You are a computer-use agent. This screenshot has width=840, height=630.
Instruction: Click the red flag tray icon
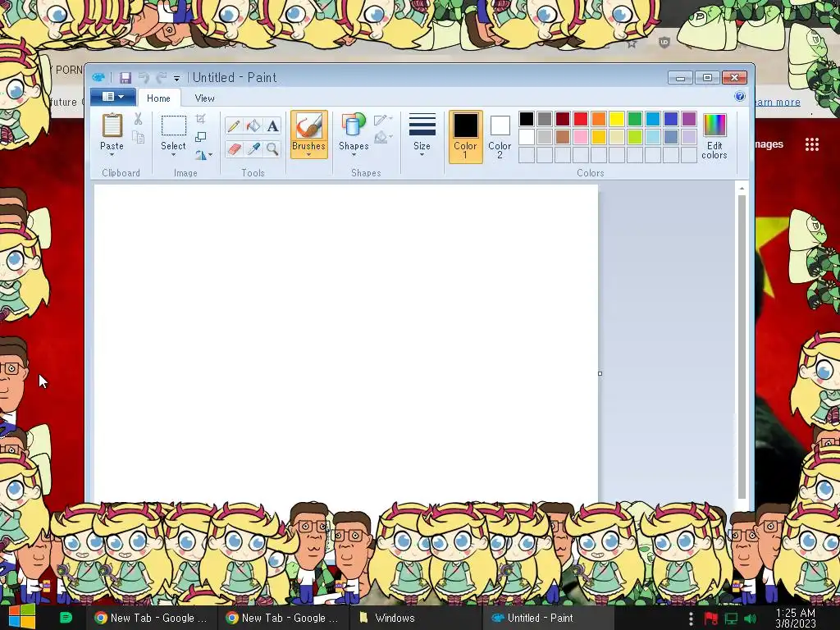tap(711, 619)
